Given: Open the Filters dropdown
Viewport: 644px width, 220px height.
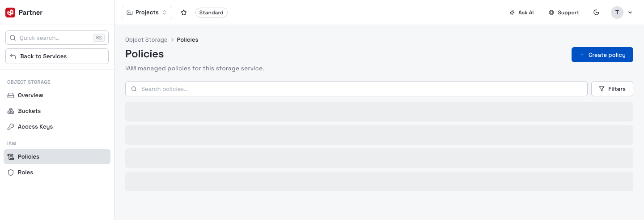Looking at the screenshot, I should pos(612,89).
